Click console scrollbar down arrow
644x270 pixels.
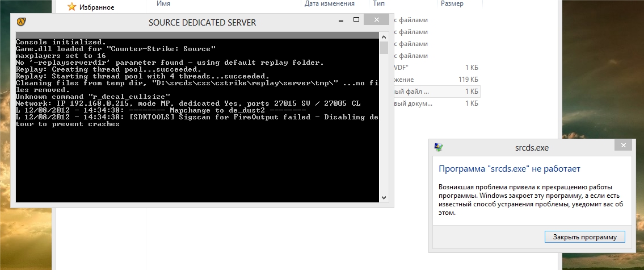pos(384,198)
